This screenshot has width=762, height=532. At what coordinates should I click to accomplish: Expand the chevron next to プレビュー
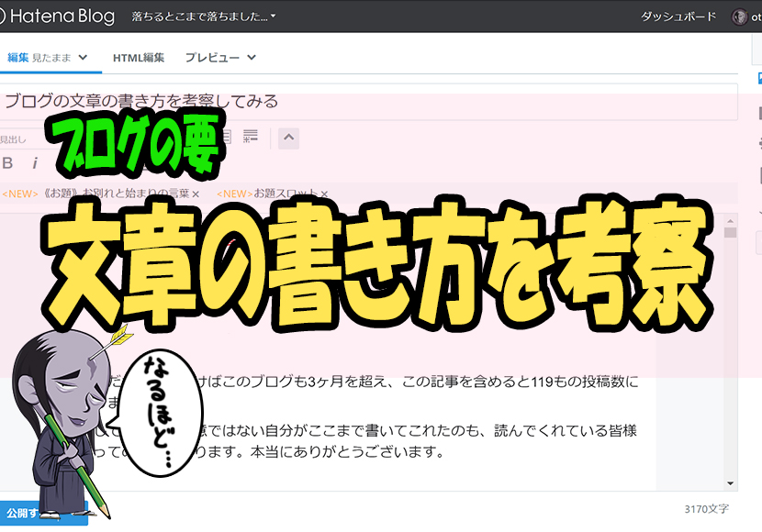[252, 58]
